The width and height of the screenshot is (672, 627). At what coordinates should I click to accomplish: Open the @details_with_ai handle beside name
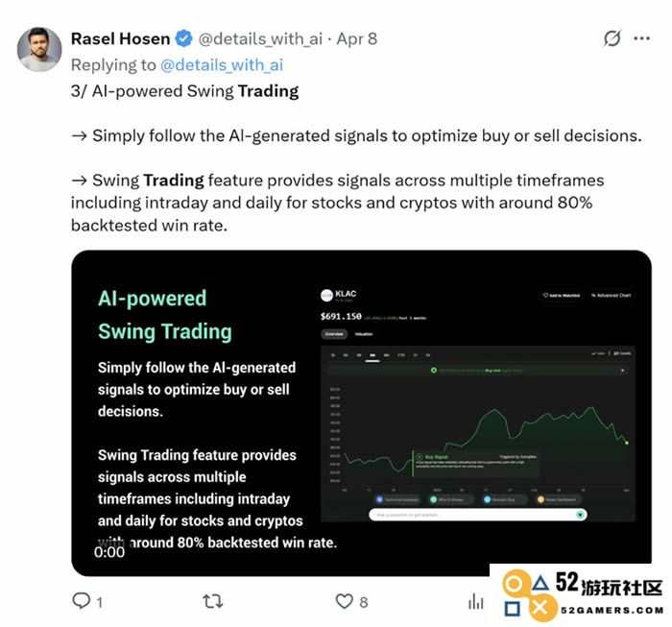coord(260,39)
